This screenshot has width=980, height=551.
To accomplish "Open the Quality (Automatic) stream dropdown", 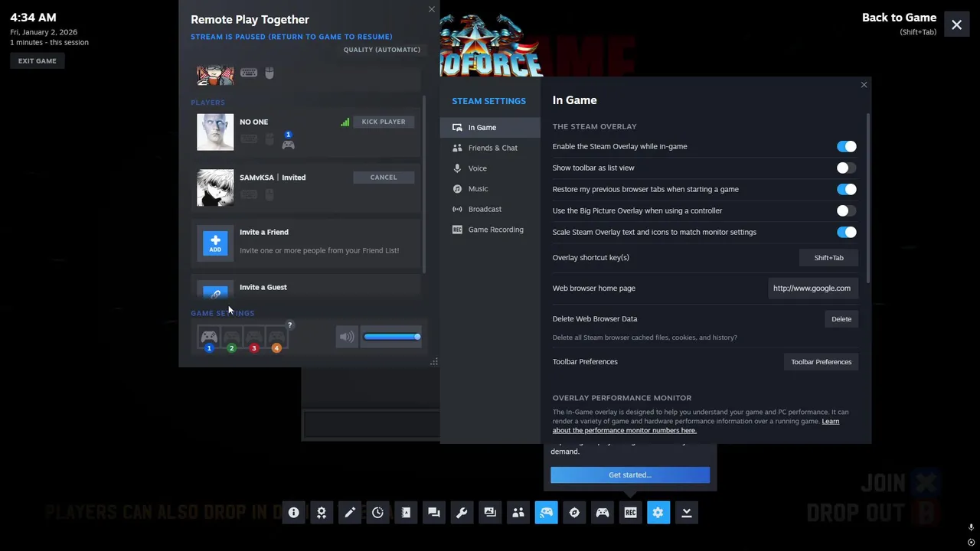I will pos(382,50).
